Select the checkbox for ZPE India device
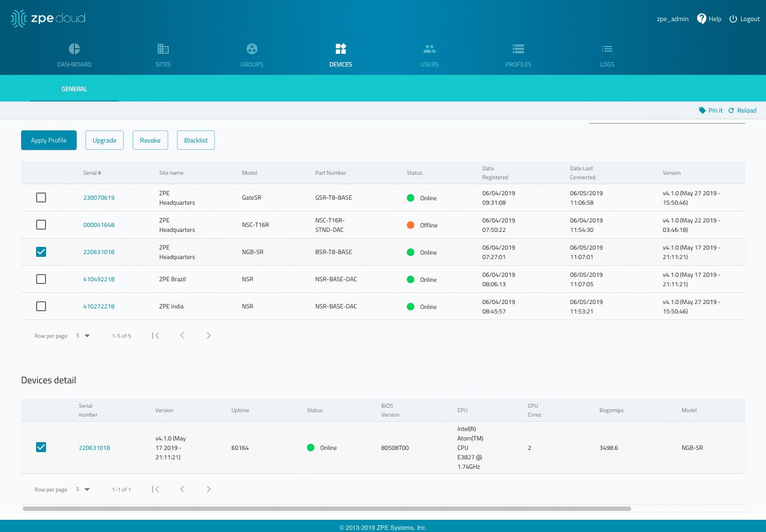 41,306
